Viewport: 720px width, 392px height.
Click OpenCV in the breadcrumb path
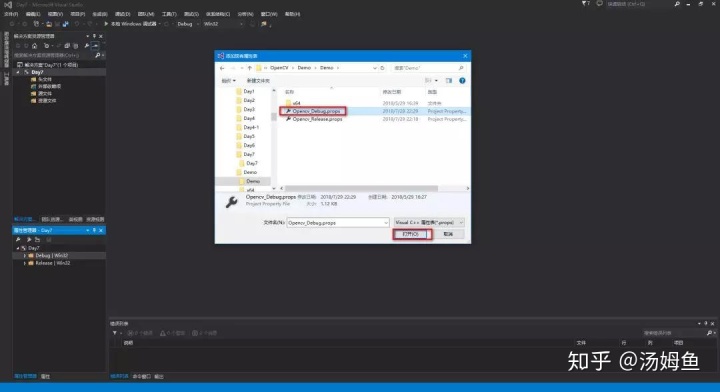tap(279, 68)
